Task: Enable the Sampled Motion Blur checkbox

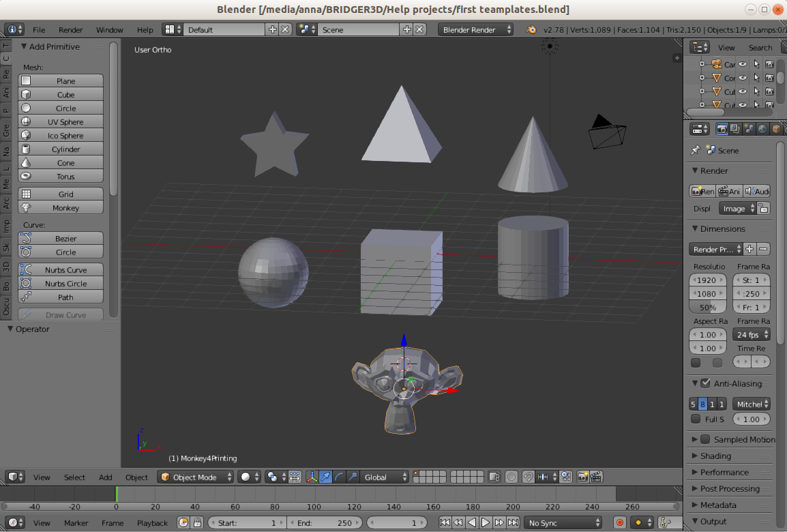Action: (x=705, y=439)
